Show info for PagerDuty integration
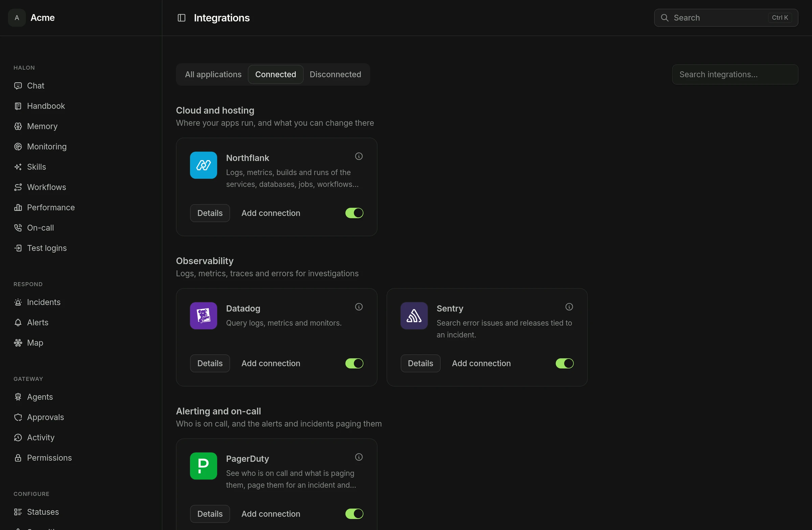 359,457
